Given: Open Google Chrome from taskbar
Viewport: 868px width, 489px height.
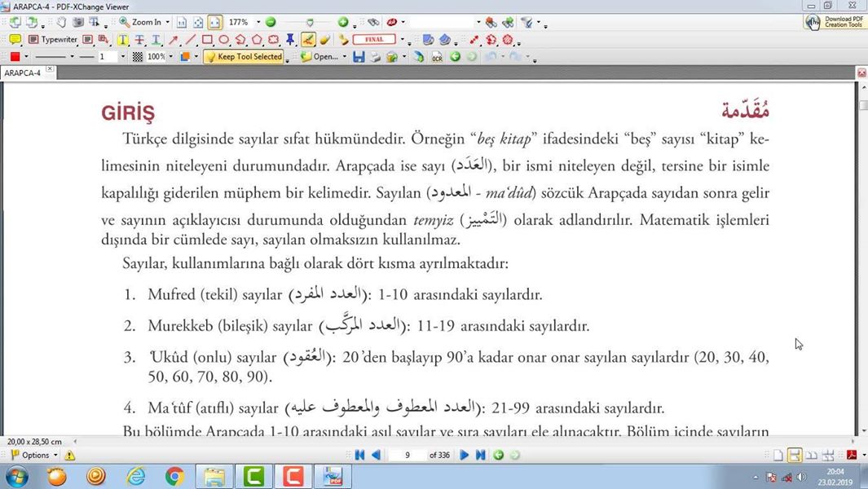Looking at the screenshot, I should pyautogui.click(x=175, y=476).
